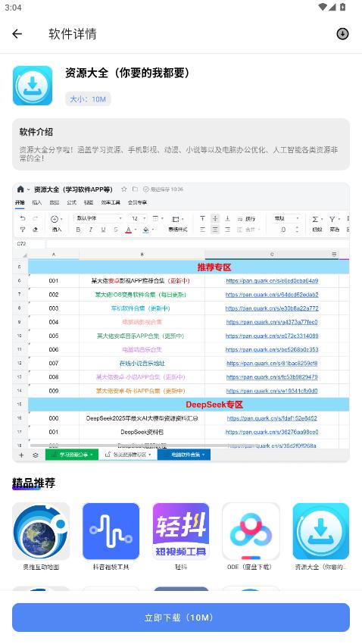362x644 pixels.
Task: Tap the 精品推荐 section heading
Action: (x=33, y=483)
